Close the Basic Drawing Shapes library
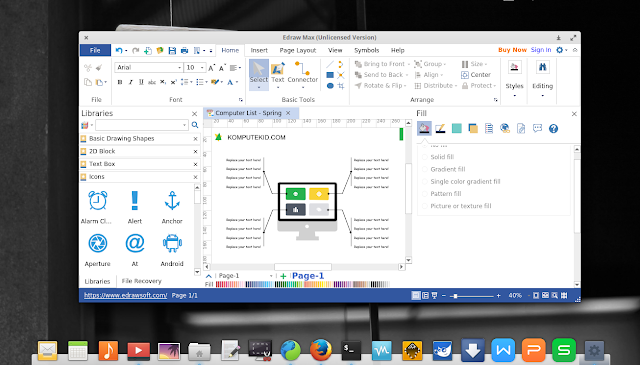Screen dimensions: 640x365 [195, 139]
